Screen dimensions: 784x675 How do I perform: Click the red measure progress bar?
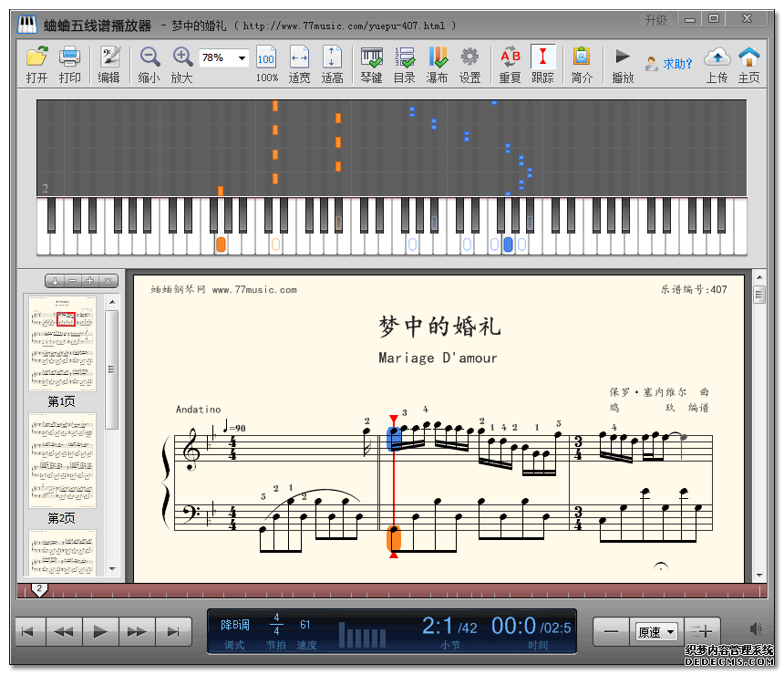tap(392, 590)
